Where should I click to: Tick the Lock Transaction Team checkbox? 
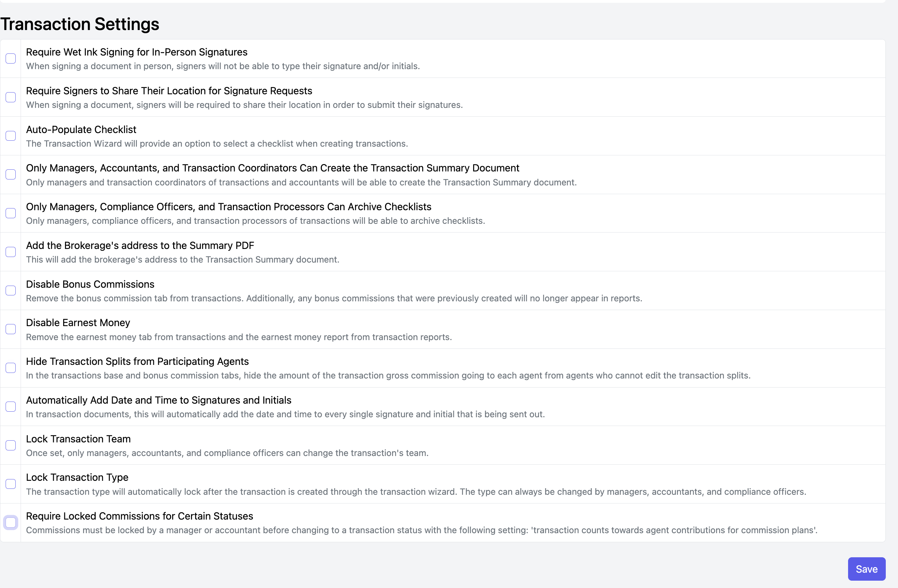[10, 445]
